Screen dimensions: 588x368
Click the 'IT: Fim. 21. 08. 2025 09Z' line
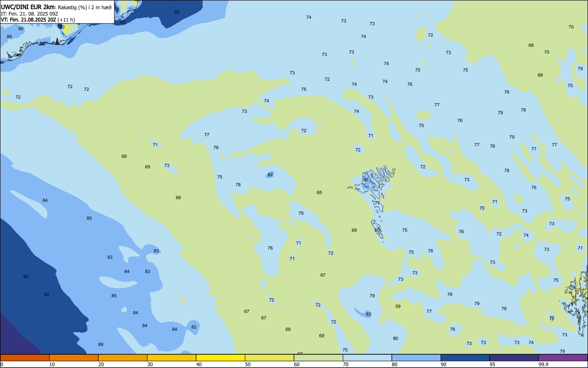(29, 14)
